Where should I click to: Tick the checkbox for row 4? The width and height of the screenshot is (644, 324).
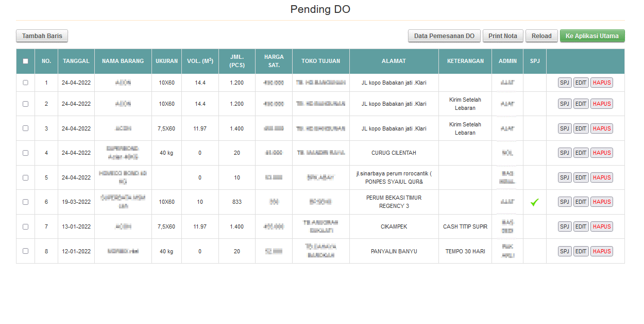[x=25, y=153]
